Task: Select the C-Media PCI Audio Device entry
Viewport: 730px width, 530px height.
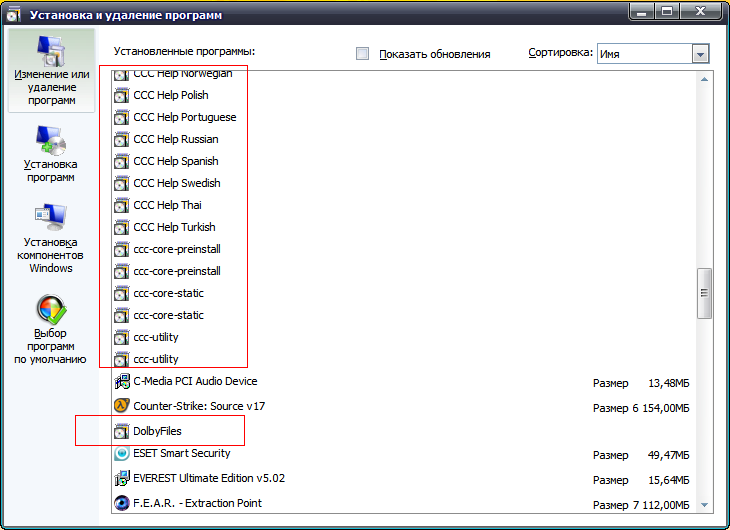Action: tap(196, 381)
